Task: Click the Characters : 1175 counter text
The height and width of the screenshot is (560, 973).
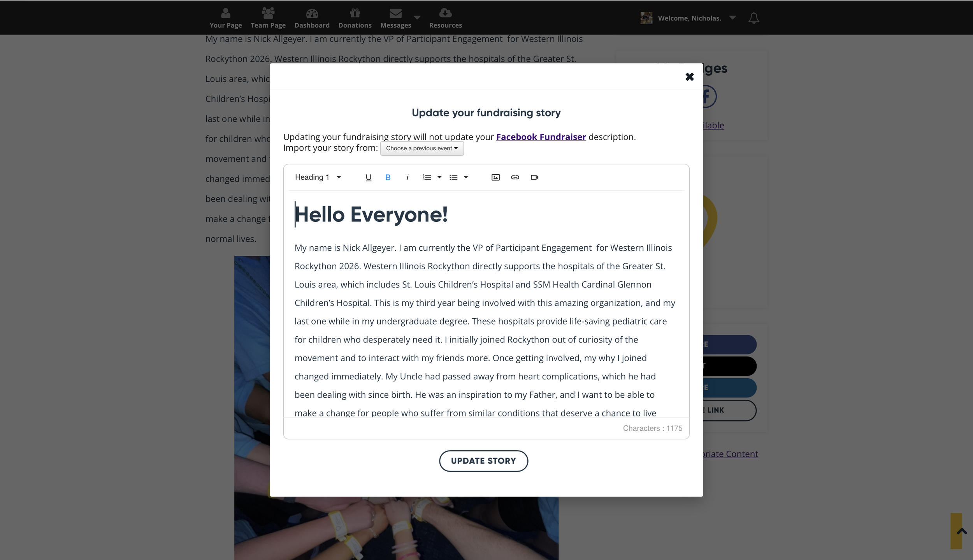Action: [653, 428]
